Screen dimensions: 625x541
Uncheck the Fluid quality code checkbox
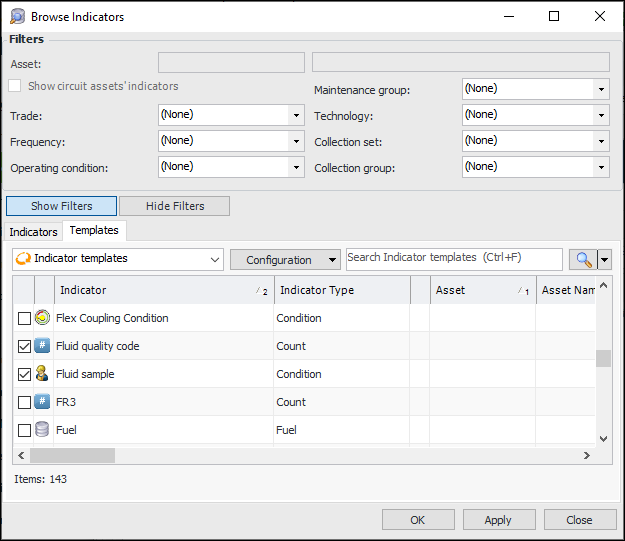point(24,346)
